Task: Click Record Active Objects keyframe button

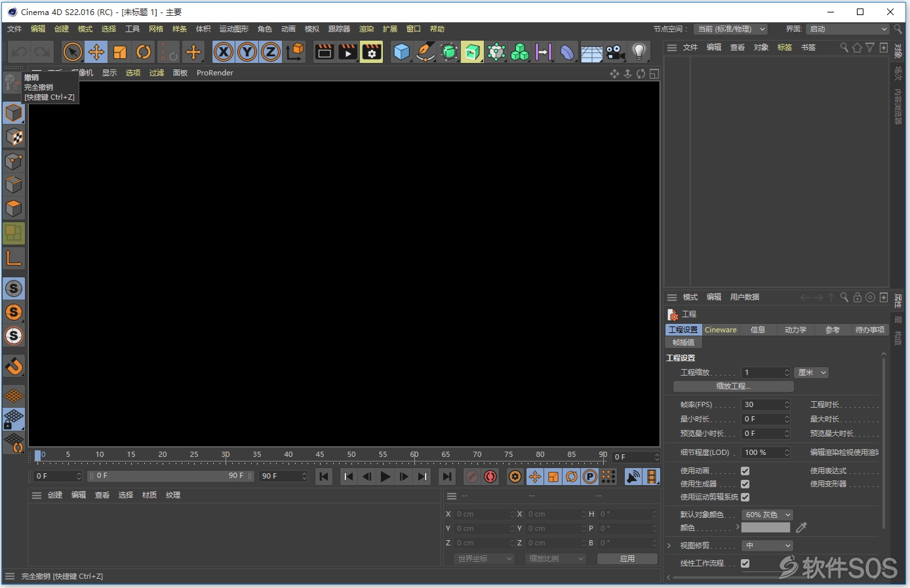Action: [x=471, y=477]
